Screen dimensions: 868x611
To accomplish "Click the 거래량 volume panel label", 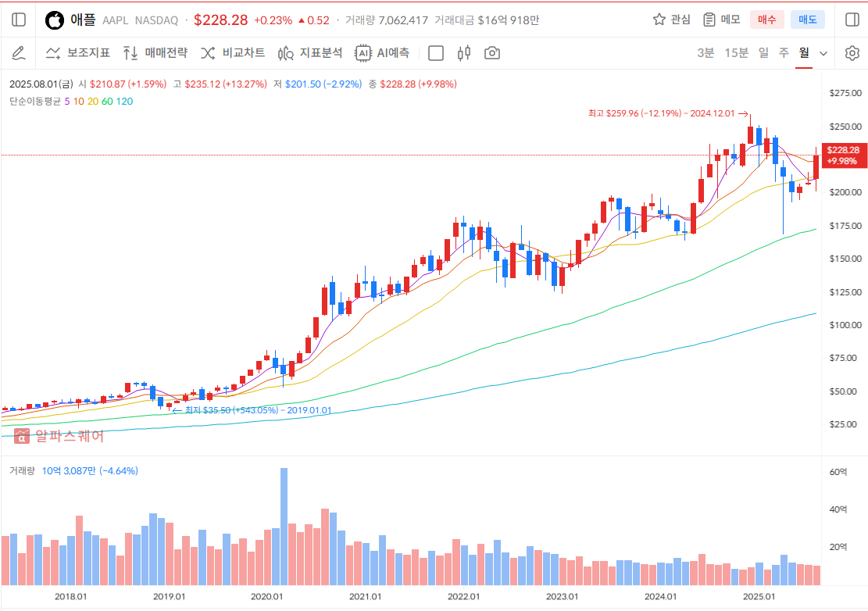I will coord(22,471).
